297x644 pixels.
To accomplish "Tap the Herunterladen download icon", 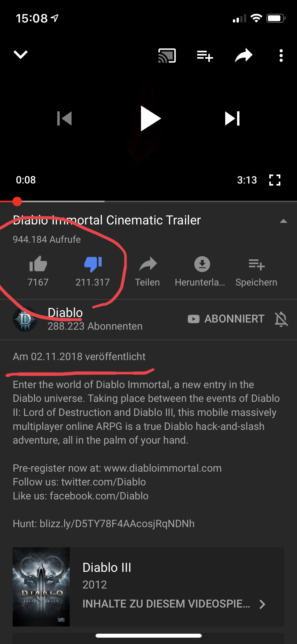I will pos(202,264).
